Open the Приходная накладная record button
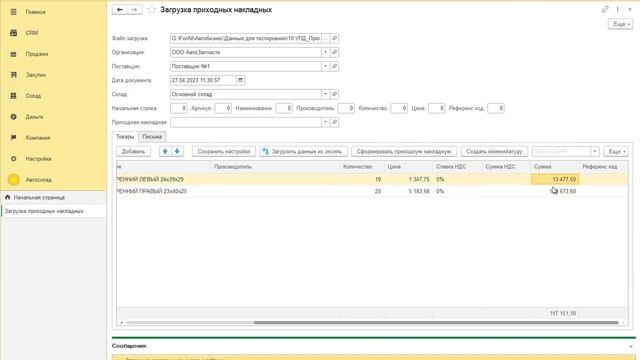 [x=334, y=122]
